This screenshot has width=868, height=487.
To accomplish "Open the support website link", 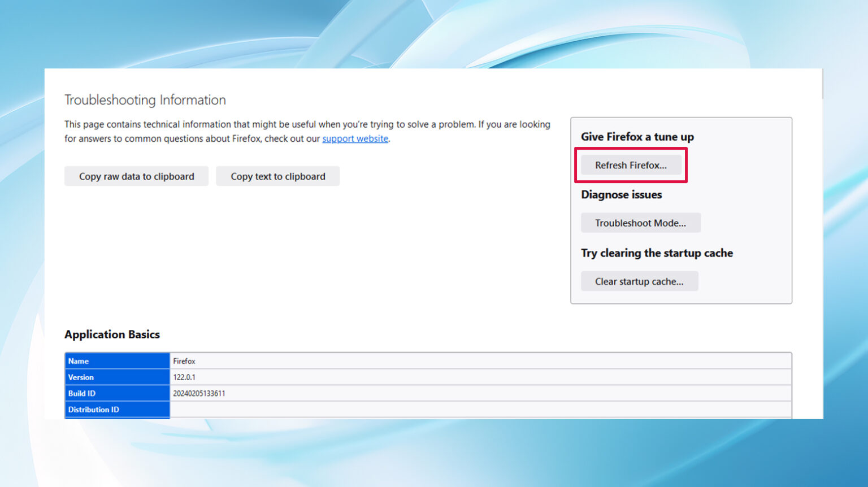I will click(x=355, y=138).
